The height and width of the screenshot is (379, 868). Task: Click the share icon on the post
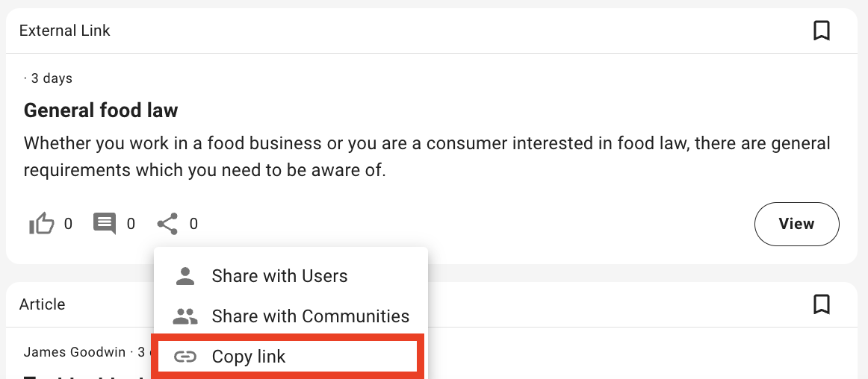[x=167, y=224]
